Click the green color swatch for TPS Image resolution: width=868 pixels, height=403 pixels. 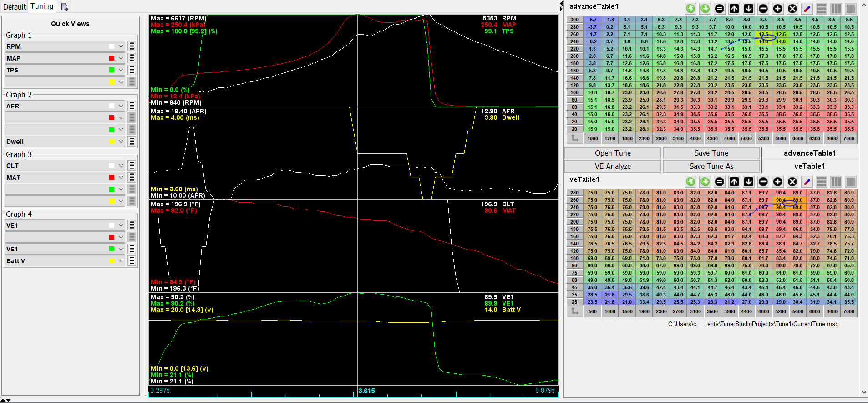tap(112, 70)
